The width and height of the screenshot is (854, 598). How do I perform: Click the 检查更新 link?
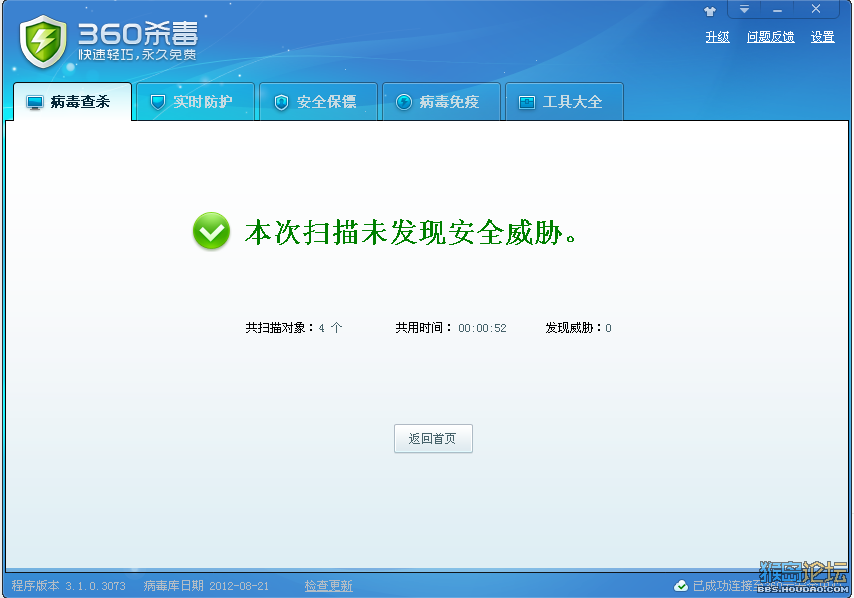[x=328, y=586]
